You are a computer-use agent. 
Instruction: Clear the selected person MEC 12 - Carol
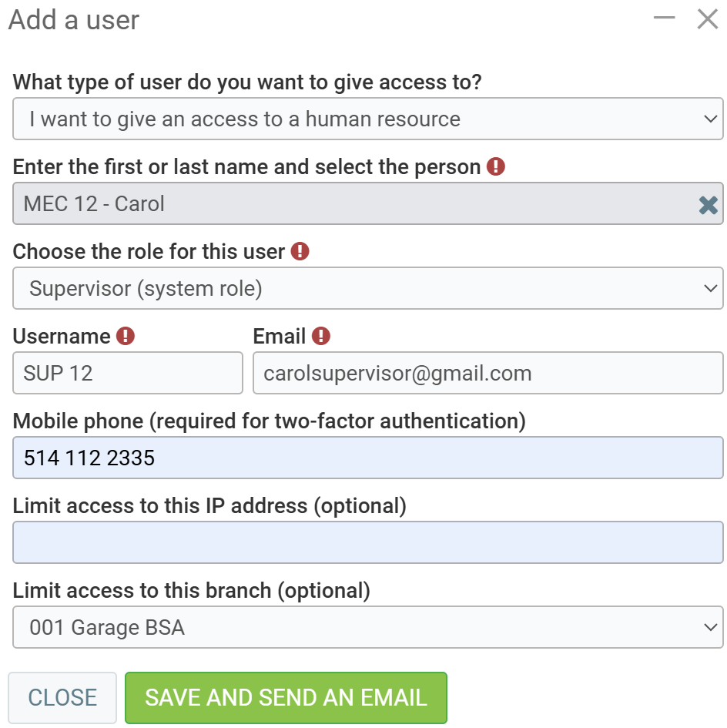[708, 204]
